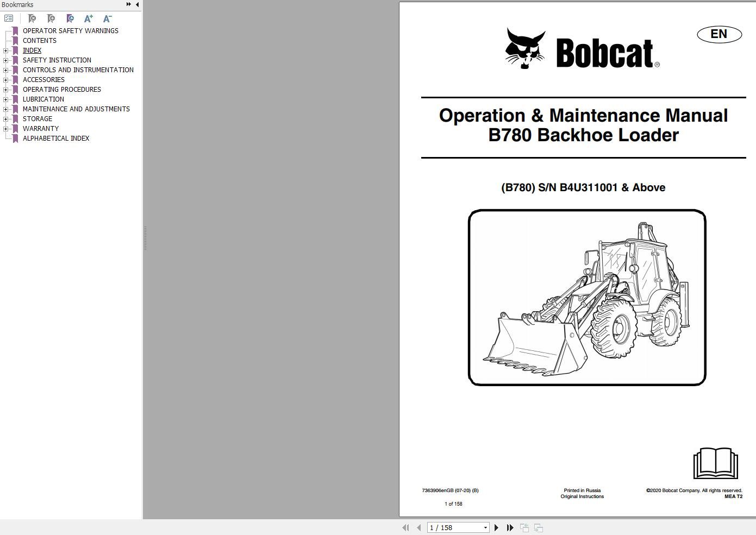Viewport: 756px width, 535px height.
Task: Go to the first page
Action: [405, 527]
